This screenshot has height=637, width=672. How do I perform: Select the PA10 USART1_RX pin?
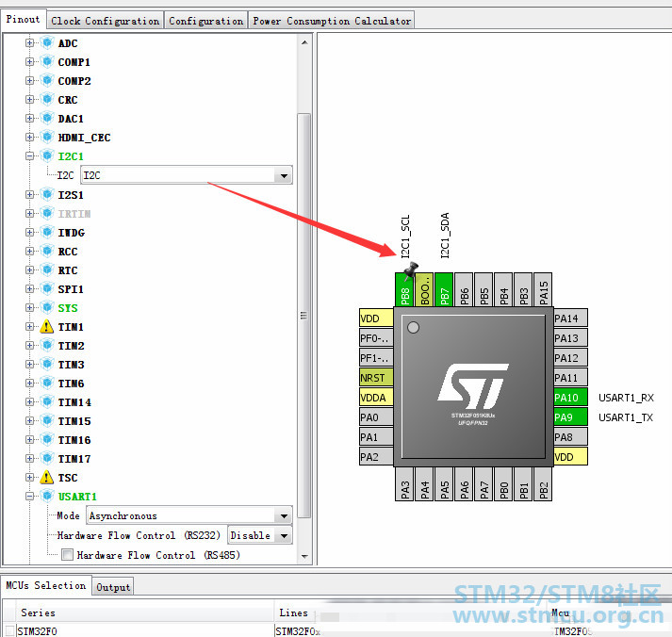coord(570,398)
